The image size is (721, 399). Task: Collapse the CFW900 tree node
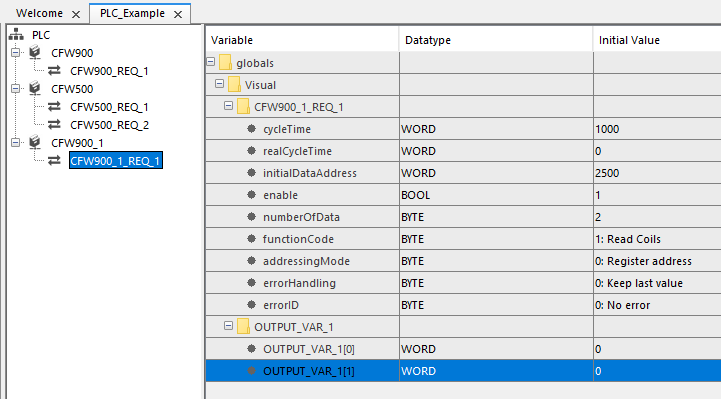coord(16,52)
